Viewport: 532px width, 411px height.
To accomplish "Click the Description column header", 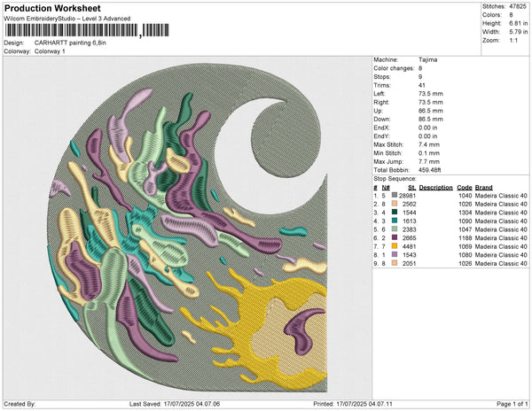I will tap(436, 188).
